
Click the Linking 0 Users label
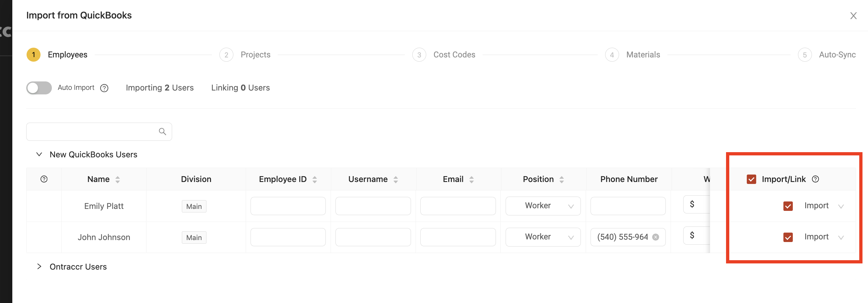(240, 88)
